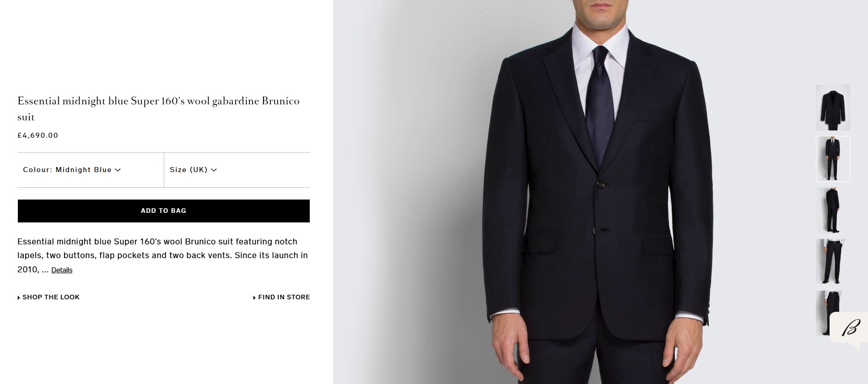Click the triangle arrow before Find In Store
This screenshot has height=384, width=868.
(x=254, y=297)
